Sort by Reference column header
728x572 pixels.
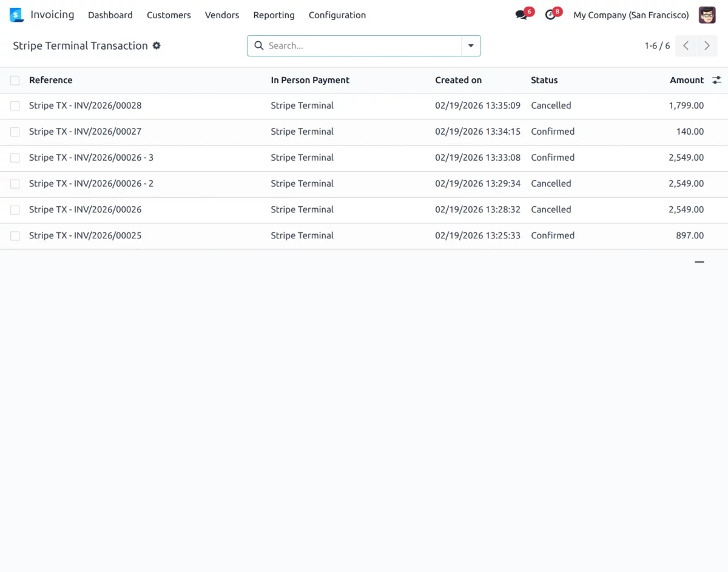[51, 80]
